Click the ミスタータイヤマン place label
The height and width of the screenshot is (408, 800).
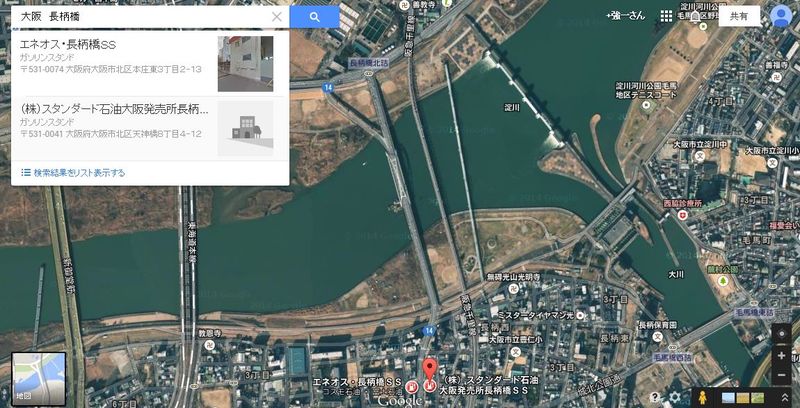click(536, 315)
